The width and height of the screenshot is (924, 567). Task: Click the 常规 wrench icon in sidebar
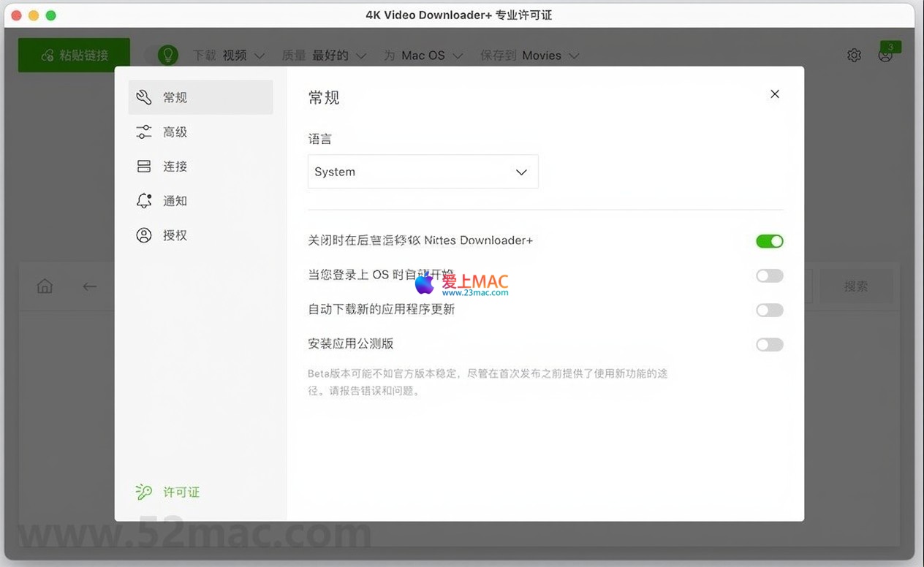[144, 97]
